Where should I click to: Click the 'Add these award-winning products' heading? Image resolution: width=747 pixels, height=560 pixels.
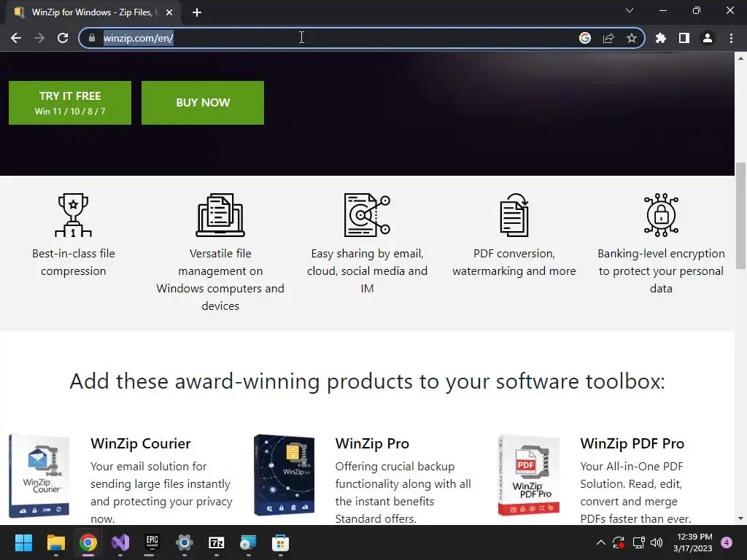(x=368, y=381)
